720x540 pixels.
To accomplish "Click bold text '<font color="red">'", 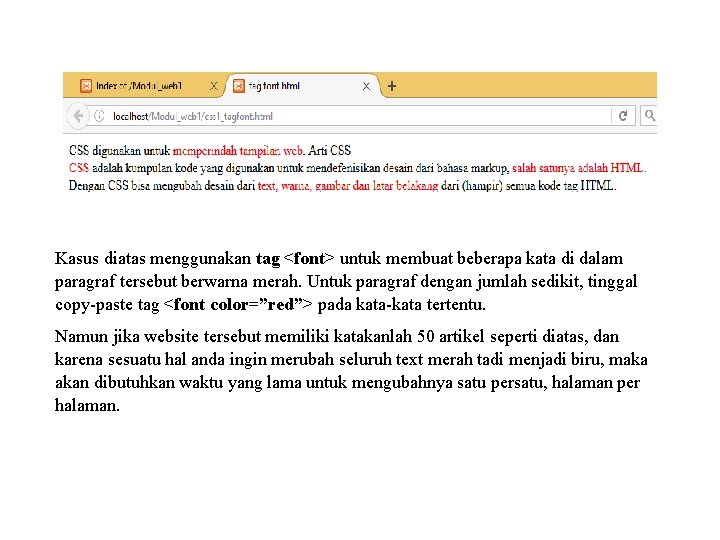I will click(x=237, y=304).
